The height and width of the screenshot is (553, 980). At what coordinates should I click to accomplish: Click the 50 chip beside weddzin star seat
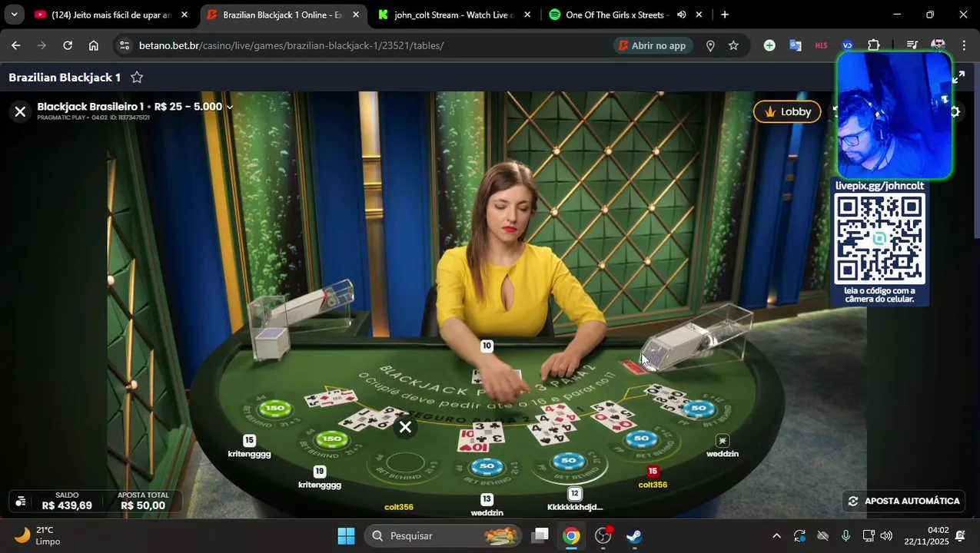[x=698, y=409]
